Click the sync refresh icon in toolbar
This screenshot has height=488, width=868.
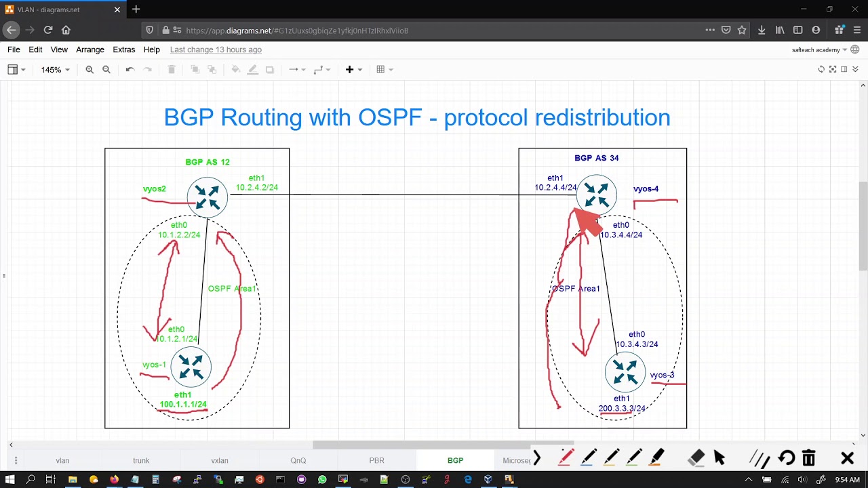point(821,69)
